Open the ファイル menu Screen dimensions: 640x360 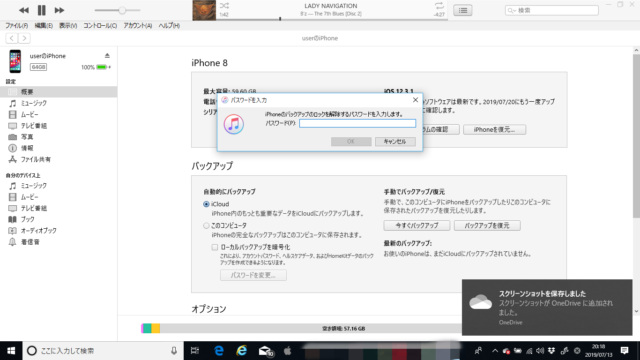pos(16,25)
